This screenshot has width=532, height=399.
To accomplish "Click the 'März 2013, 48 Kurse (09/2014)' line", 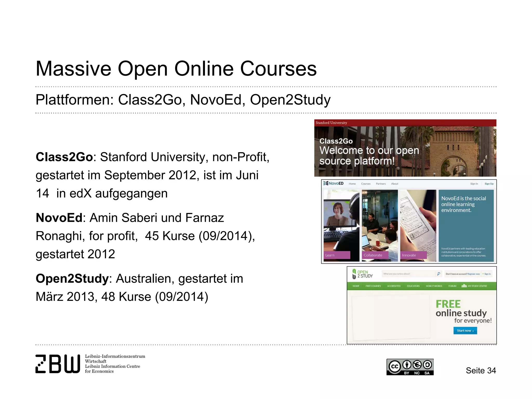I will click(x=122, y=297).
